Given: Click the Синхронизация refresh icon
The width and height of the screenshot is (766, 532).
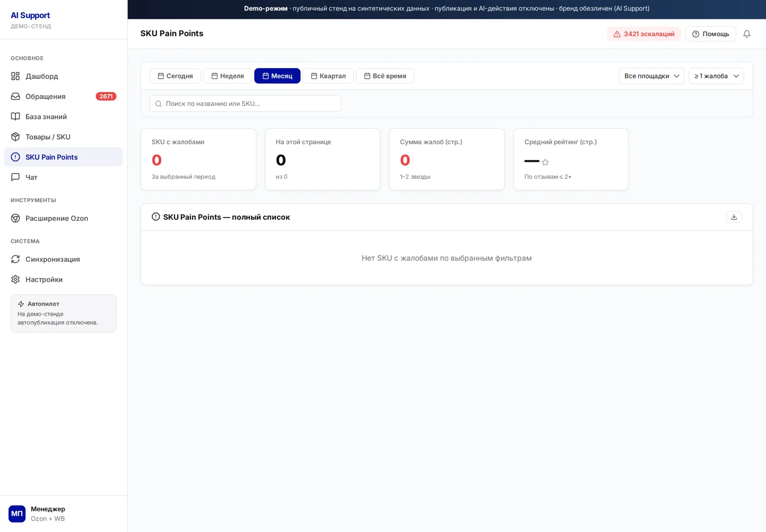Looking at the screenshot, I should [15, 259].
